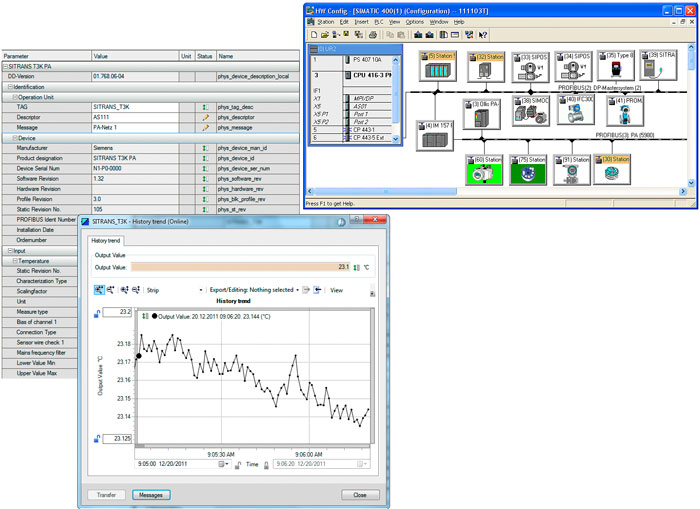The width and height of the screenshot is (700, 509).
Task: Click the Upload from module icon
Action: 429,34
